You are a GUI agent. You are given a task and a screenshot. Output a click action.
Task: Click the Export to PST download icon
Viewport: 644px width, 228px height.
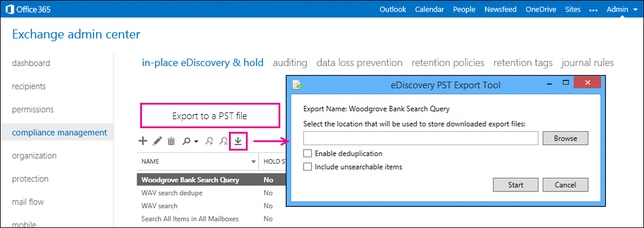(238, 142)
